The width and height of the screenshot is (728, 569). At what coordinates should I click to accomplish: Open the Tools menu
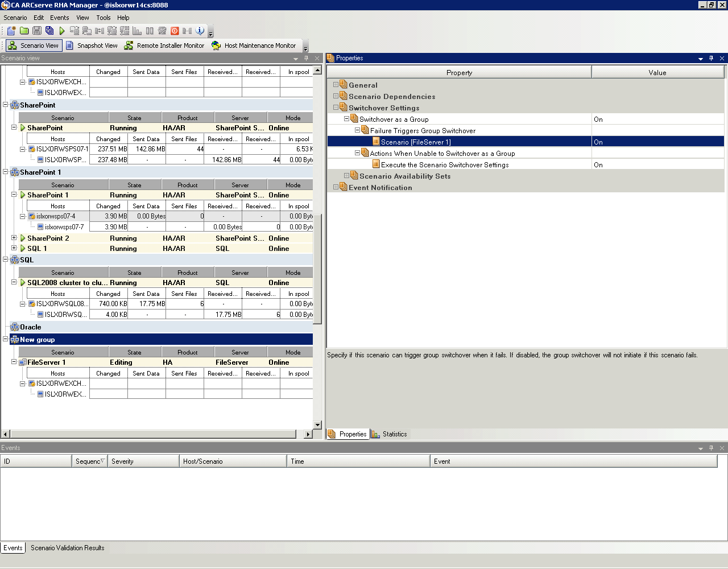[x=103, y=18]
